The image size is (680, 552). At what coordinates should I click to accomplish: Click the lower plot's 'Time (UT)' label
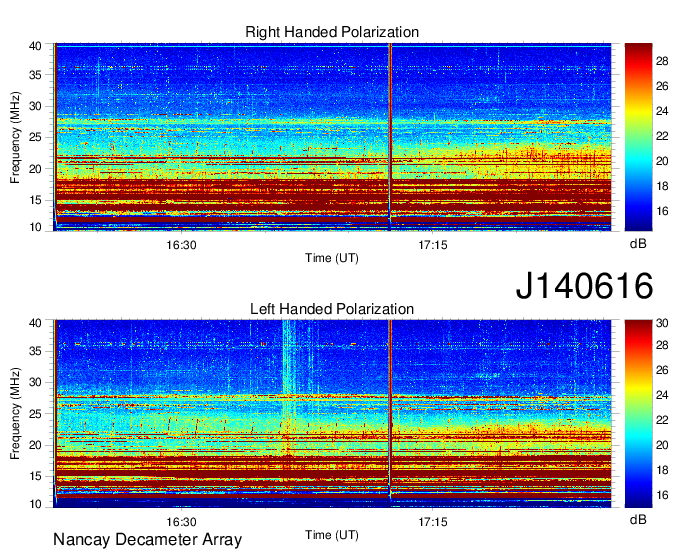tap(332, 535)
